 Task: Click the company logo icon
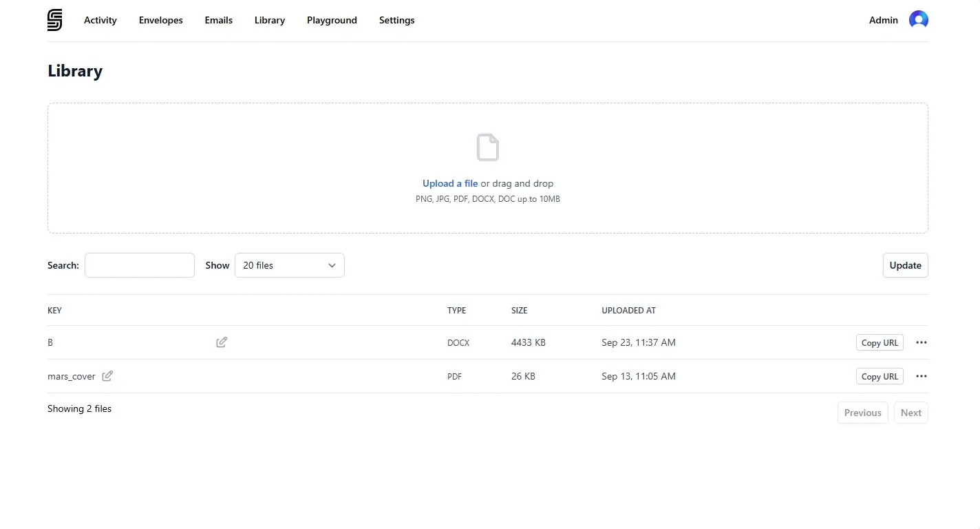coord(54,20)
